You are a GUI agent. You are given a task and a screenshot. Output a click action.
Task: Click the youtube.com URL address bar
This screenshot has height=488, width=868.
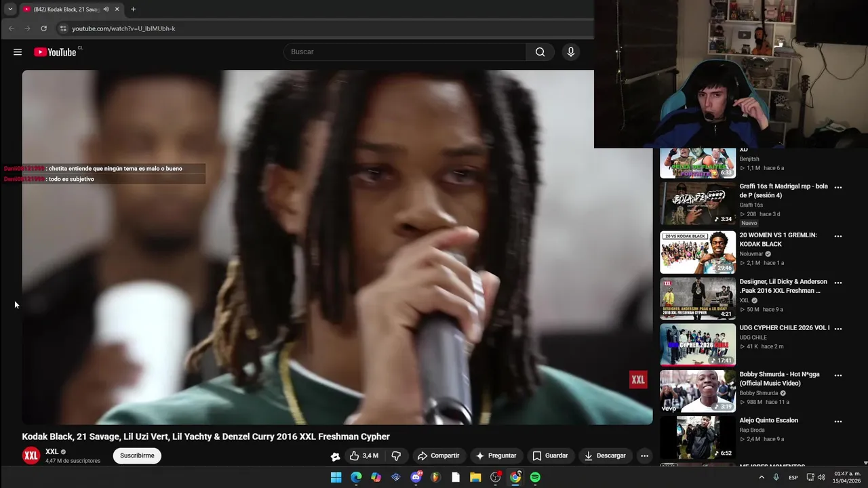(x=123, y=28)
